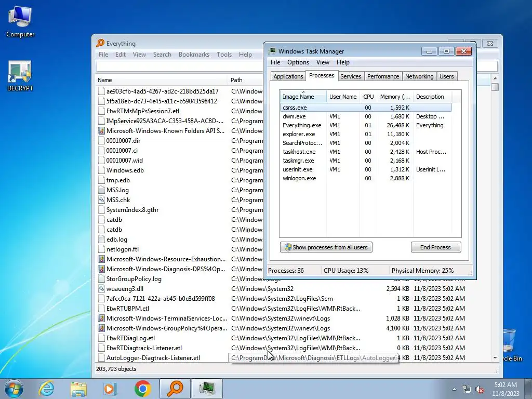Select the wuaueng3.dll file icon

point(101,289)
